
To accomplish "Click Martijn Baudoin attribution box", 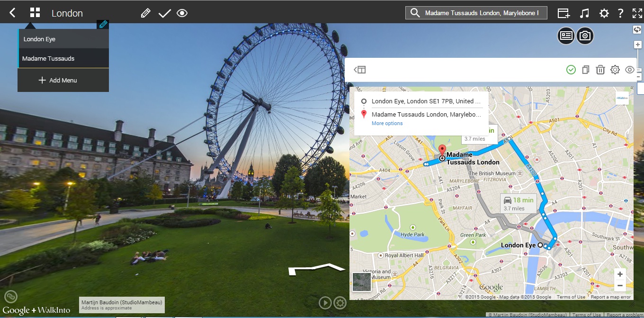I will 122,305.
